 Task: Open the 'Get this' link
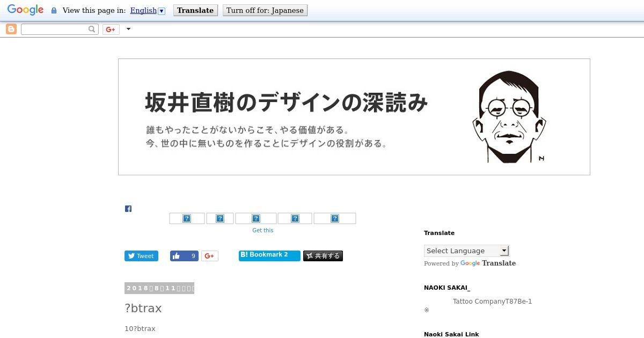[263, 230]
